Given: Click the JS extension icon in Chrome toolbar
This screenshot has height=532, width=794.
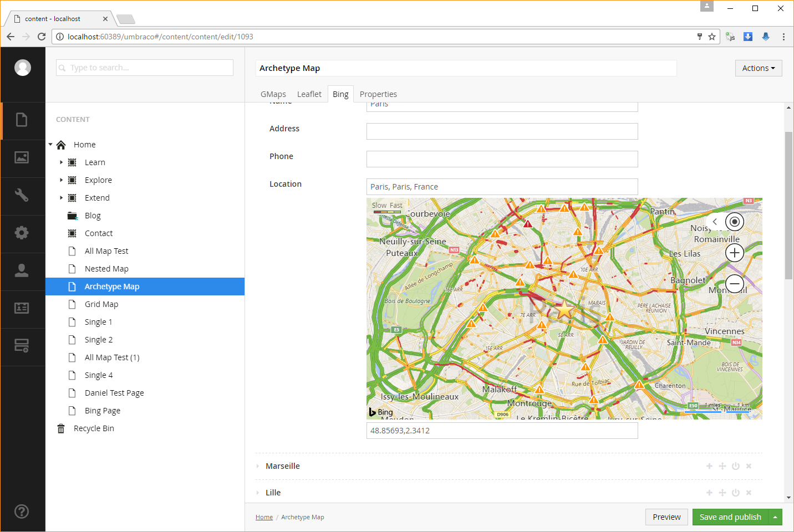Looking at the screenshot, I should [731, 37].
